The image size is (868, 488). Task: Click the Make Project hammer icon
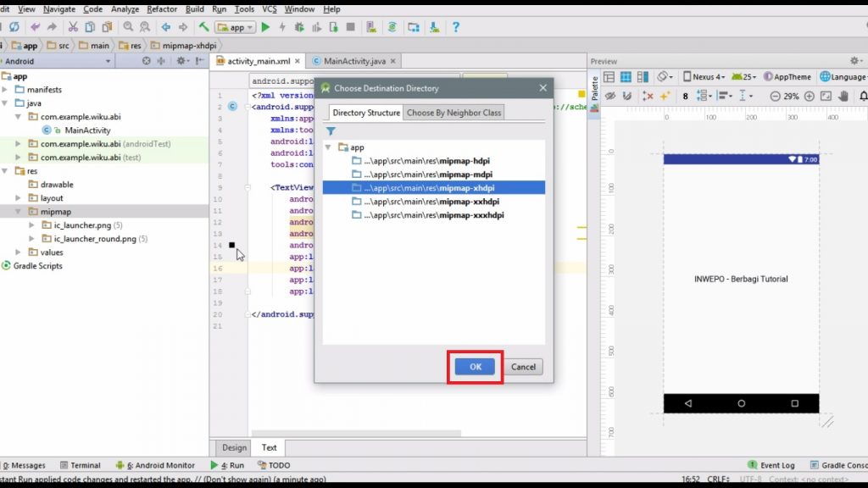coord(203,27)
